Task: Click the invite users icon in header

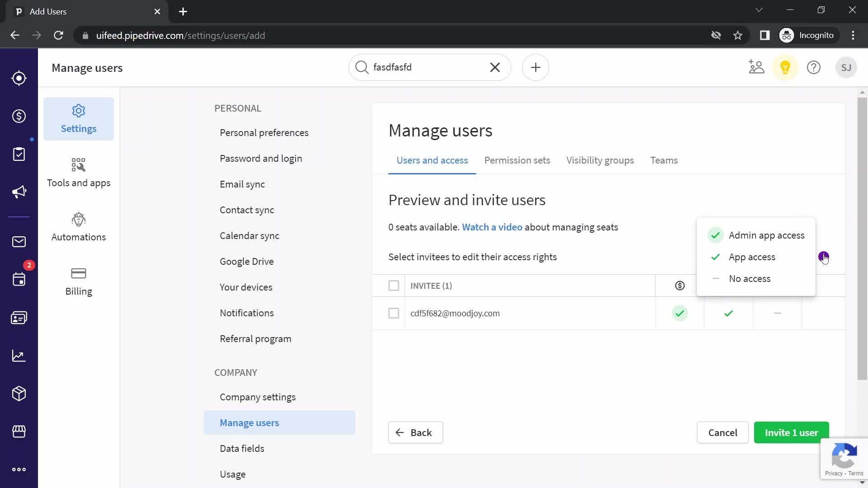Action: (756, 67)
